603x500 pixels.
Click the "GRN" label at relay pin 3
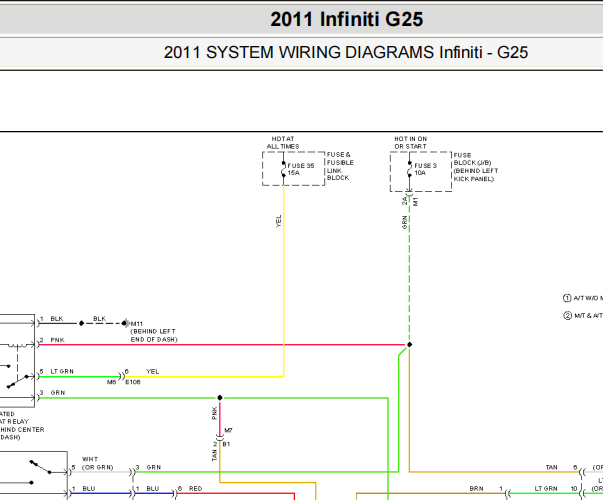(58, 393)
